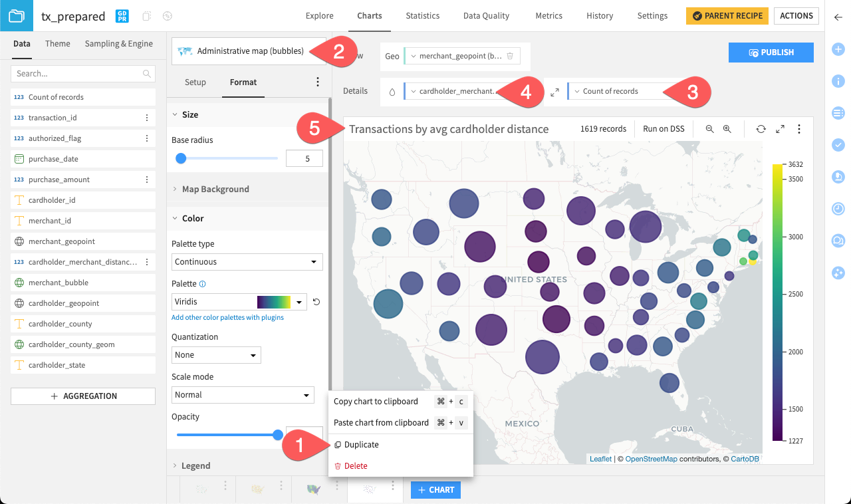Image resolution: width=851 pixels, height=504 pixels.
Task: Remove merchant_geopoint from the Geo field
Action: (510, 57)
